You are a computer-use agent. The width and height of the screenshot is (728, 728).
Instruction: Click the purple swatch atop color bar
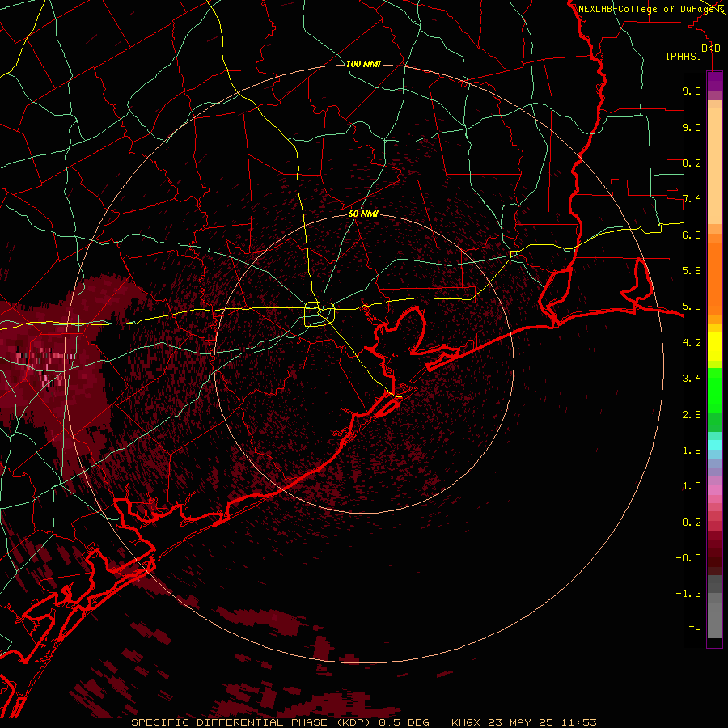pos(714,81)
